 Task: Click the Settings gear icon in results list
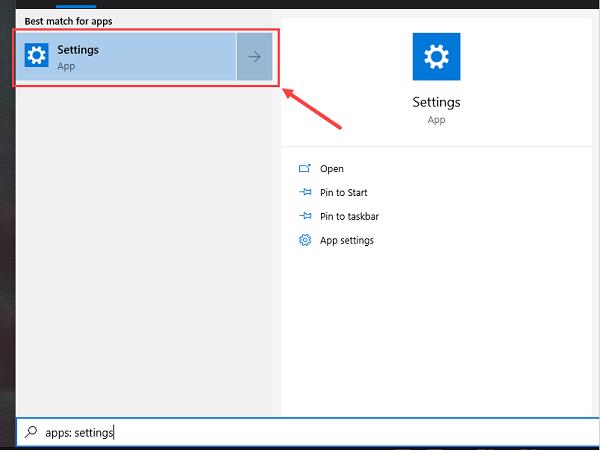[x=36, y=55]
